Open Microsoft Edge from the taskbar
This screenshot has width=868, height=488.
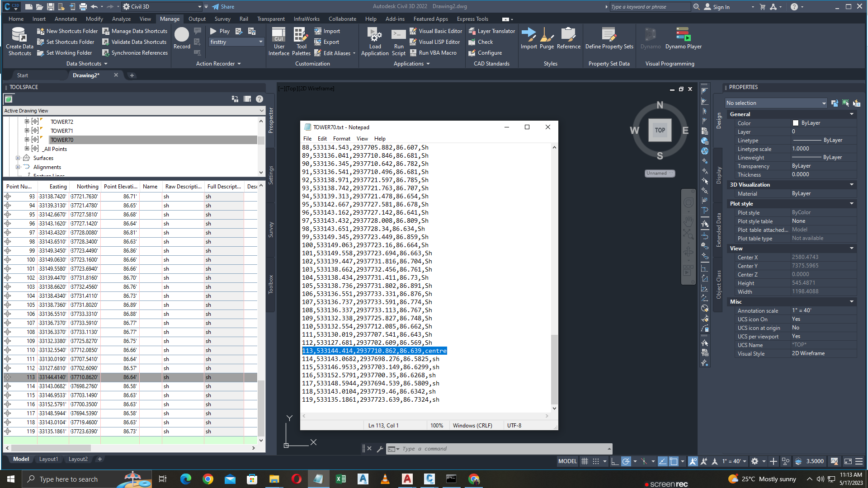click(x=185, y=479)
